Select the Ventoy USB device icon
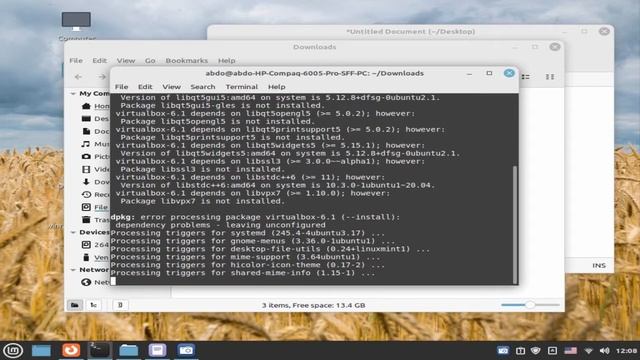This screenshot has height=360, width=640. pos(86,257)
